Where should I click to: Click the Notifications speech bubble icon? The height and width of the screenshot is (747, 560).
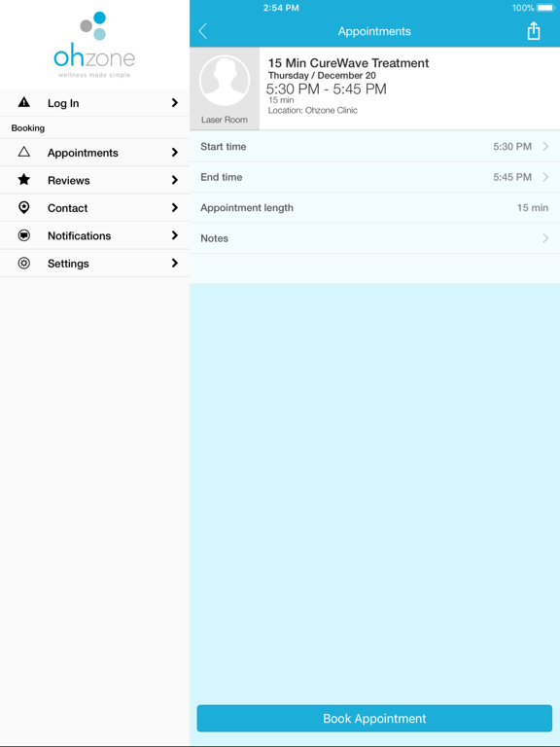[x=23, y=234]
